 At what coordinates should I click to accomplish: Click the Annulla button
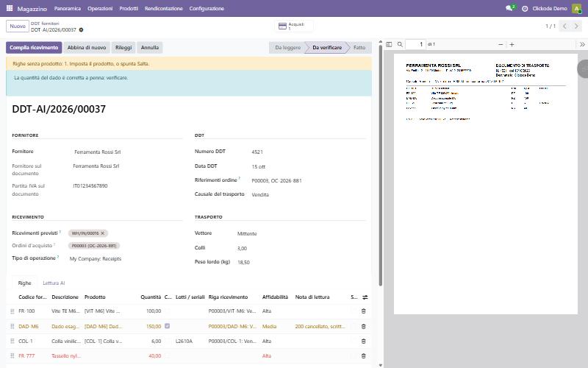point(150,48)
